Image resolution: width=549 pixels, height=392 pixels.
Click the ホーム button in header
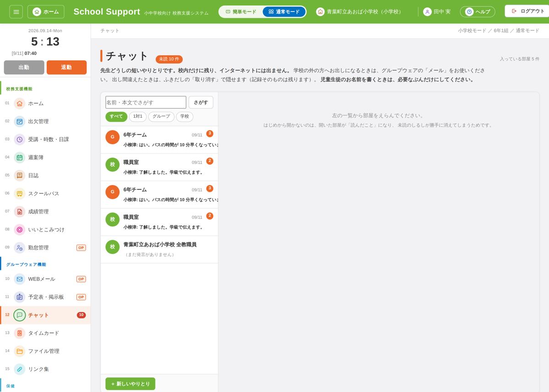(46, 12)
